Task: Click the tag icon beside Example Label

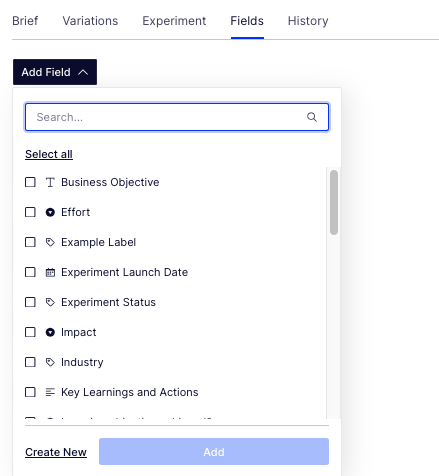Action: pyautogui.click(x=50, y=242)
